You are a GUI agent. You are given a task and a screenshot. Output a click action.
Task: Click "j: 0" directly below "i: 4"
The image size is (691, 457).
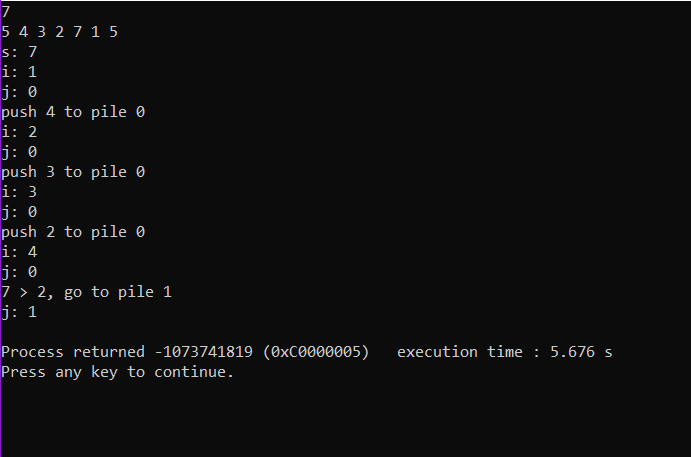pos(20,272)
